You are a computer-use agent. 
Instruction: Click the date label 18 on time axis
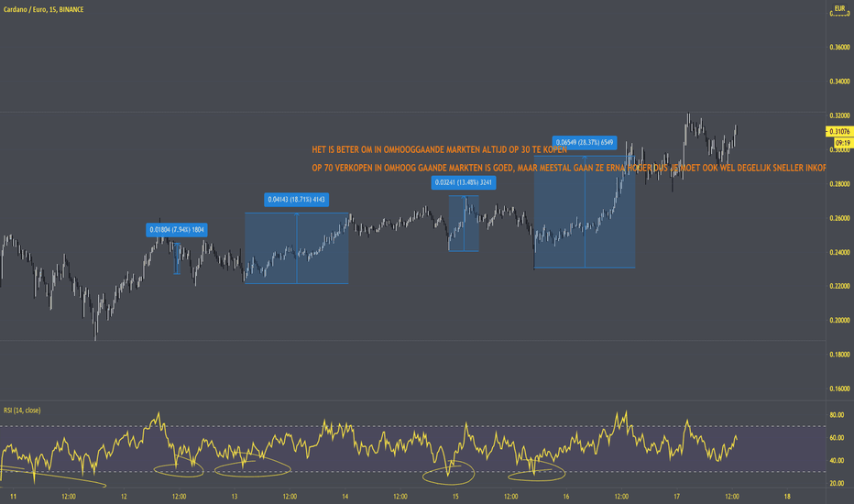click(x=787, y=497)
